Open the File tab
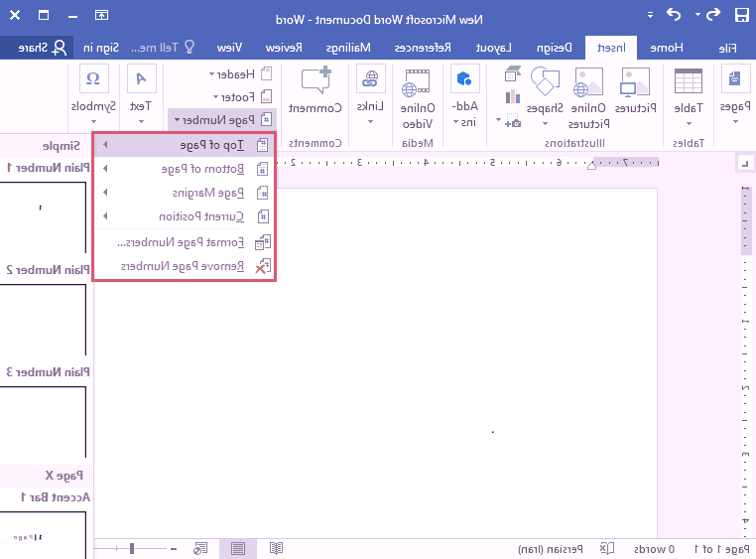 (x=727, y=48)
